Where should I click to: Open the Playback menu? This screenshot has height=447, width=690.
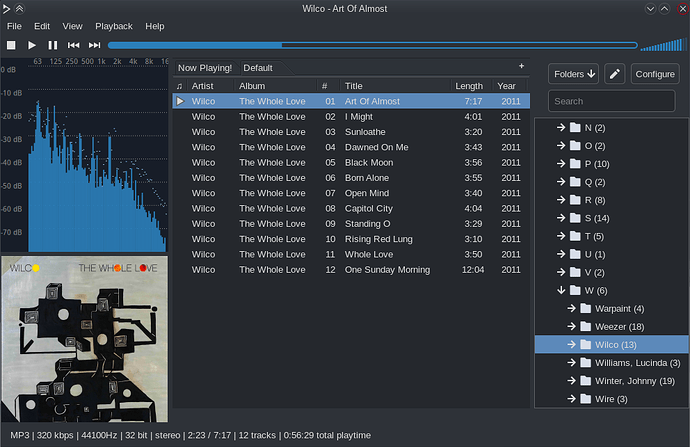pyautogui.click(x=114, y=26)
